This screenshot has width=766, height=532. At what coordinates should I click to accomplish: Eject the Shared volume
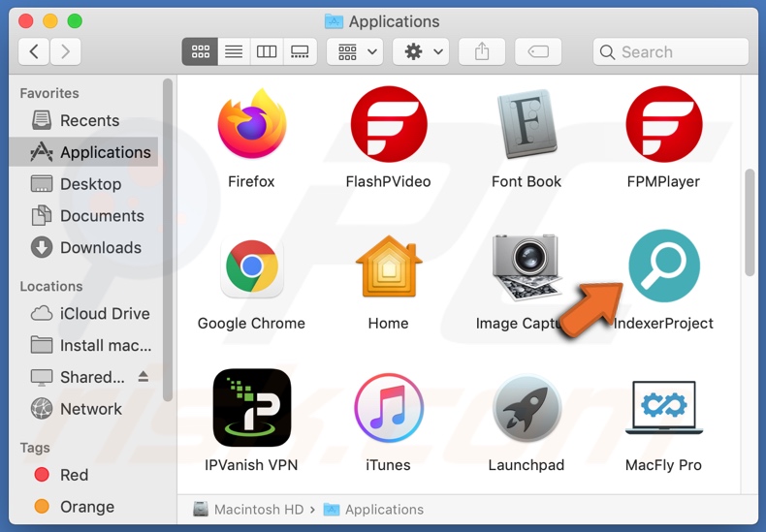point(144,376)
